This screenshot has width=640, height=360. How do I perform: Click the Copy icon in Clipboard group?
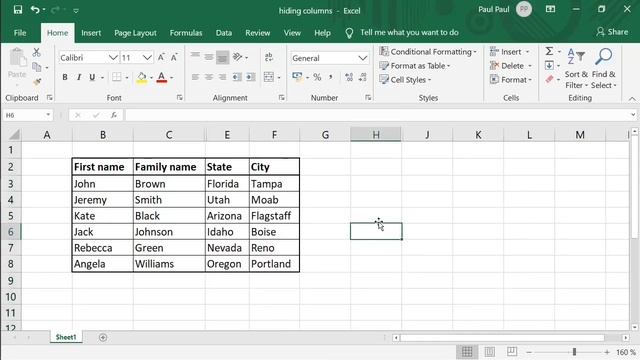click(x=37, y=67)
